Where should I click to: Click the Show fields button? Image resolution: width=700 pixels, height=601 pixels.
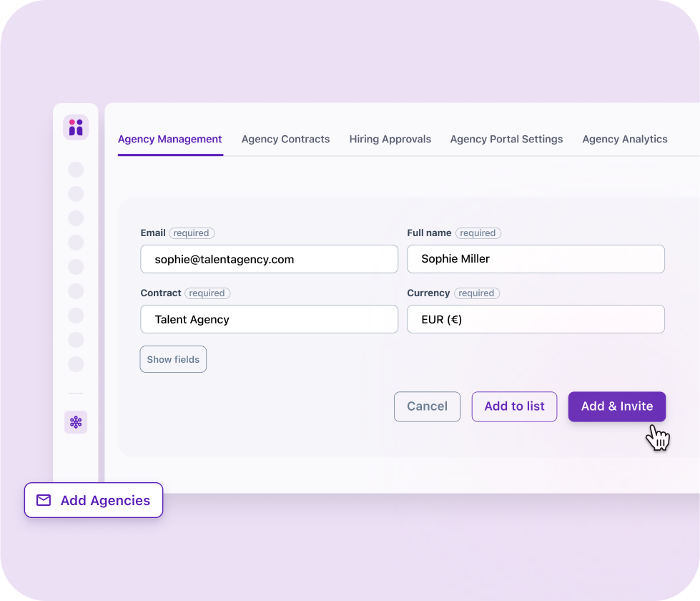click(x=173, y=359)
